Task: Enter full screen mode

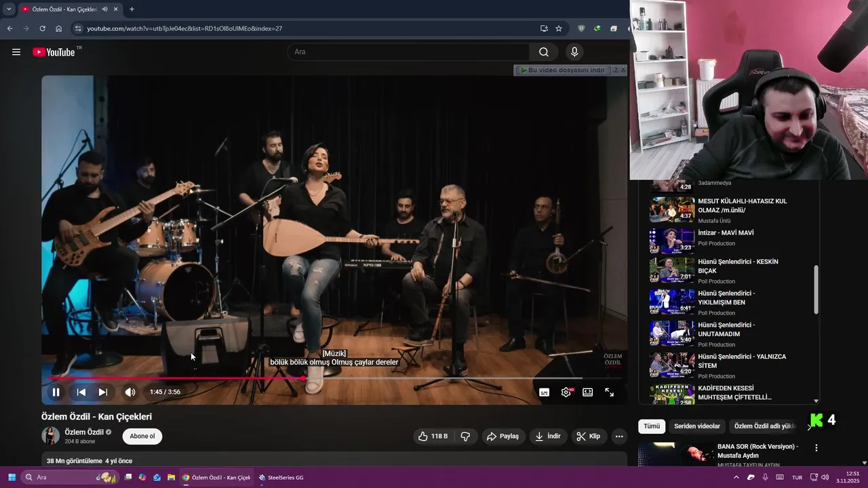Action: pyautogui.click(x=610, y=392)
